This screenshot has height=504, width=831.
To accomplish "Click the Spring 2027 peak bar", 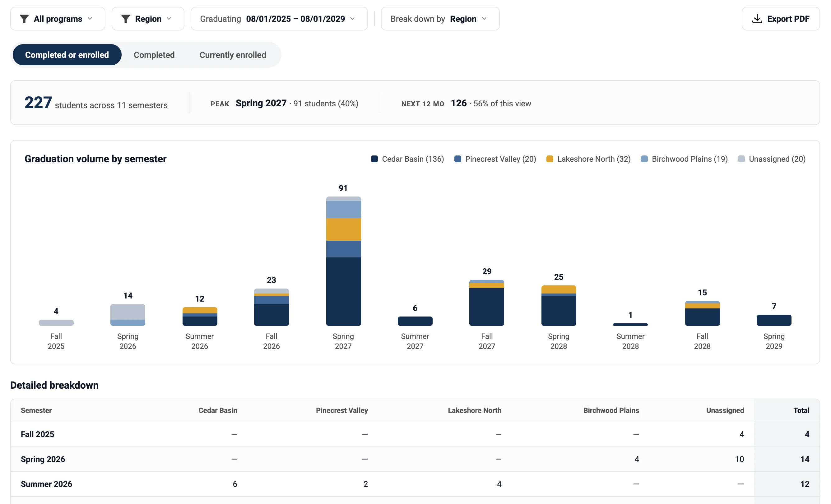I will click(x=343, y=261).
